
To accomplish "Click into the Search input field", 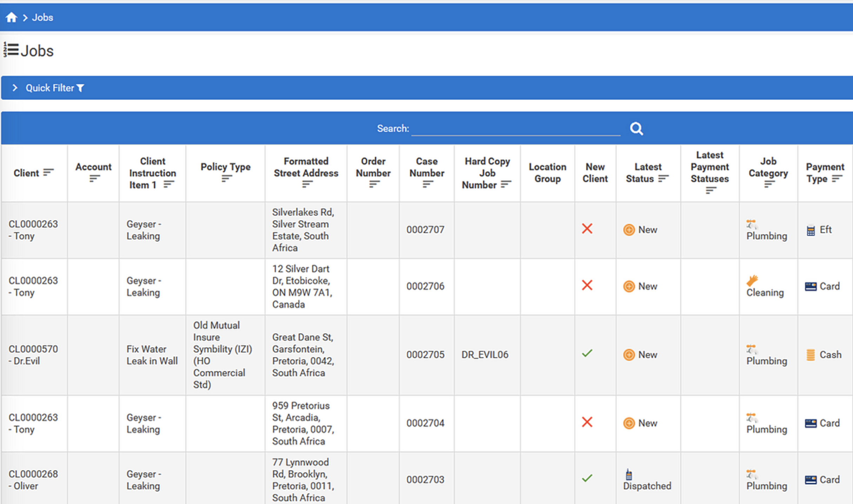I will 515,129.
